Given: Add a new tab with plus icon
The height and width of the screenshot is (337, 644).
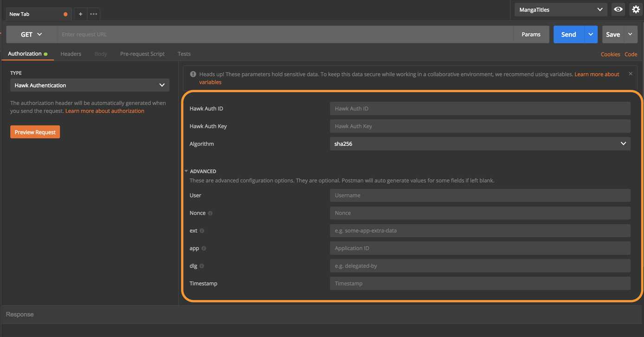Looking at the screenshot, I should point(80,14).
